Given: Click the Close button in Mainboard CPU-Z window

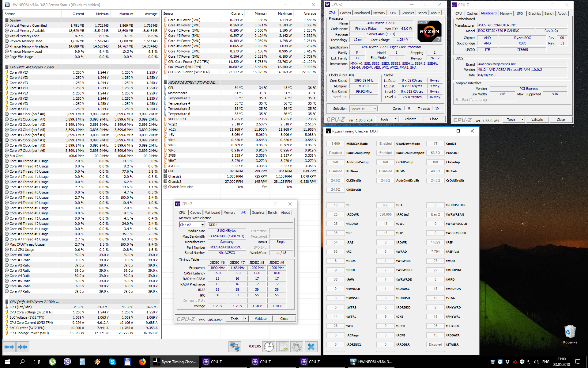Looking at the screenshot, I should [560, 120].
